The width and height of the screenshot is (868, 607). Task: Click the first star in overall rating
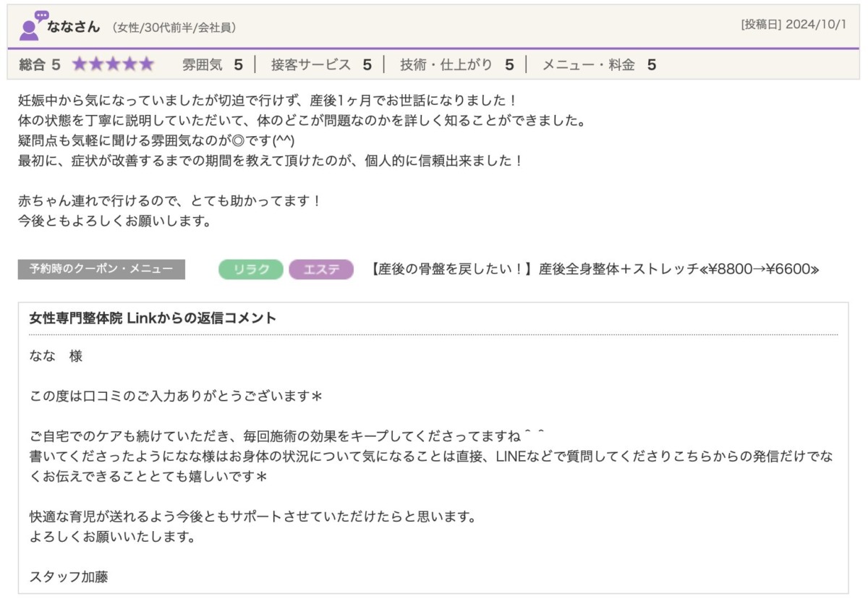(80, 65)
